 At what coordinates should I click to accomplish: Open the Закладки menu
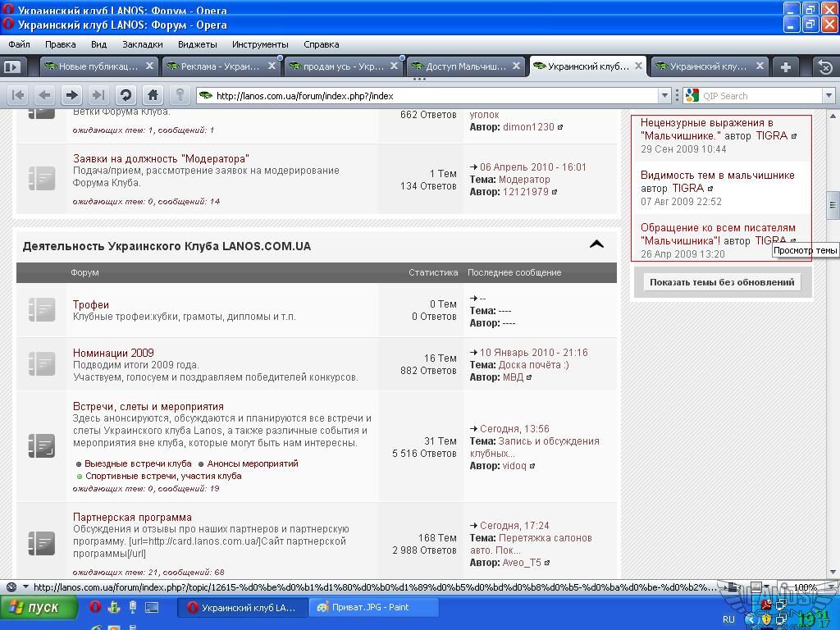tap(142, 44)
